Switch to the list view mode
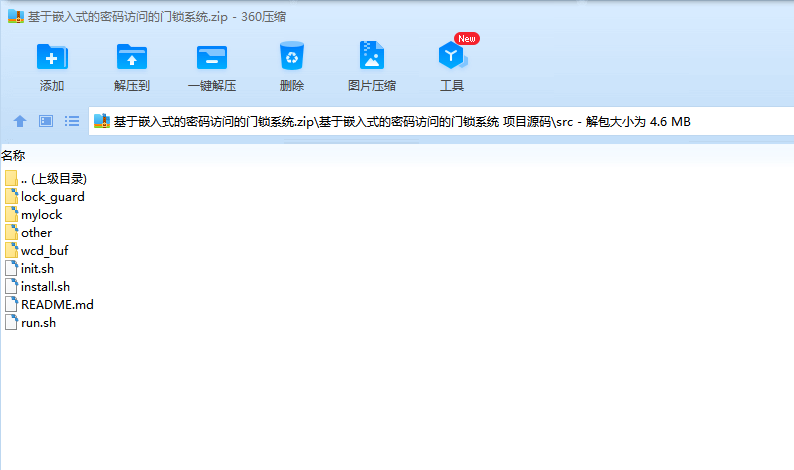Screen dimensions: 794x470 point(72,121)
